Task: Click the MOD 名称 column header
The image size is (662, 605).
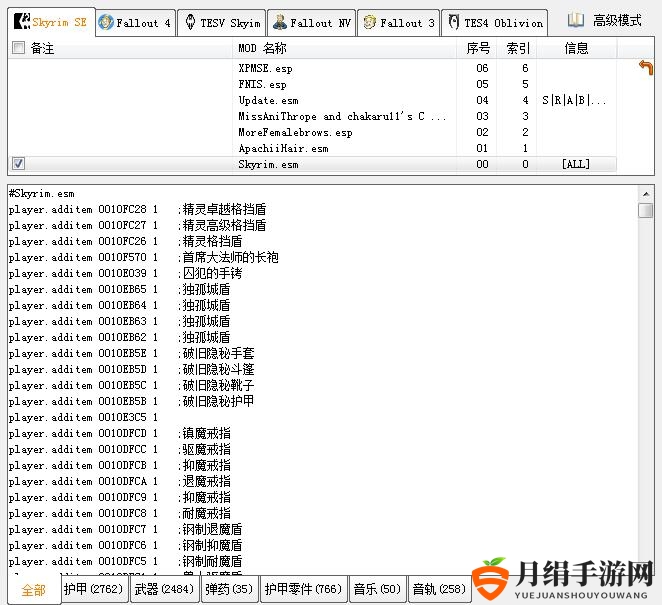Action: [344, 48]
